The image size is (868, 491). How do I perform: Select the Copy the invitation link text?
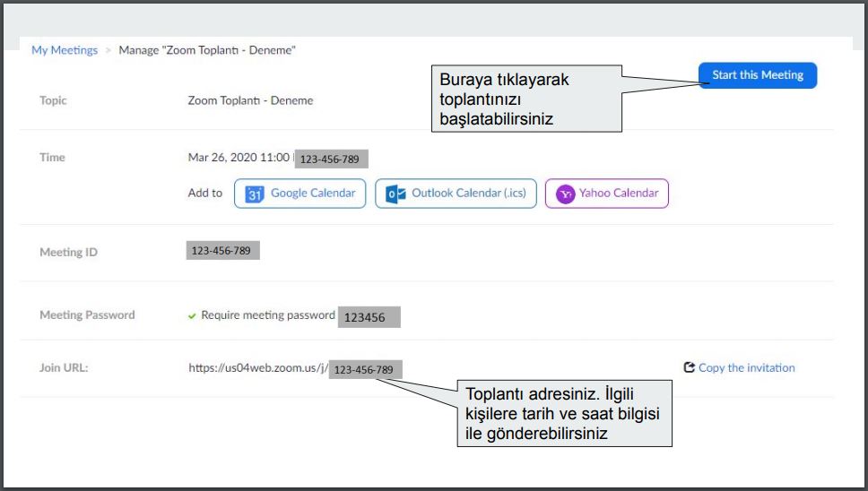tap(746, 367)
